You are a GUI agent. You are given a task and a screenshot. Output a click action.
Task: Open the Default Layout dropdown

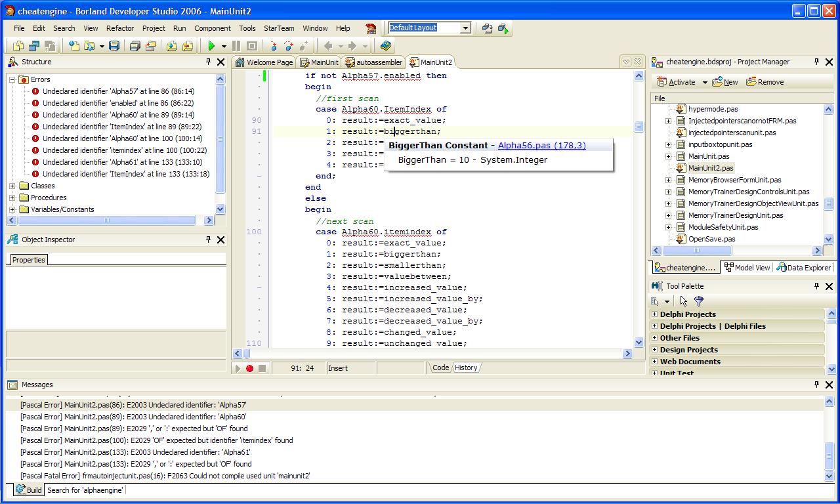tap(465, 28)
